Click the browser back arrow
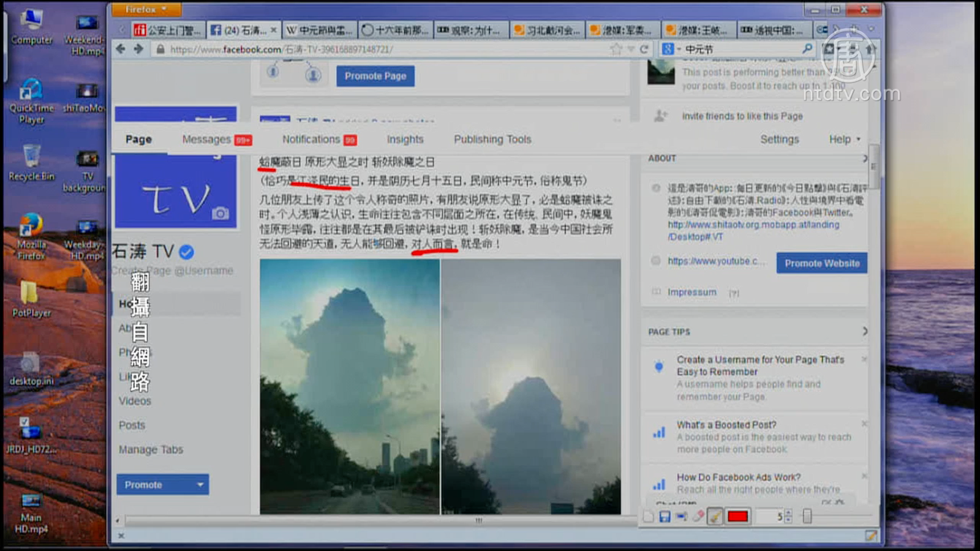 (121, 49)
